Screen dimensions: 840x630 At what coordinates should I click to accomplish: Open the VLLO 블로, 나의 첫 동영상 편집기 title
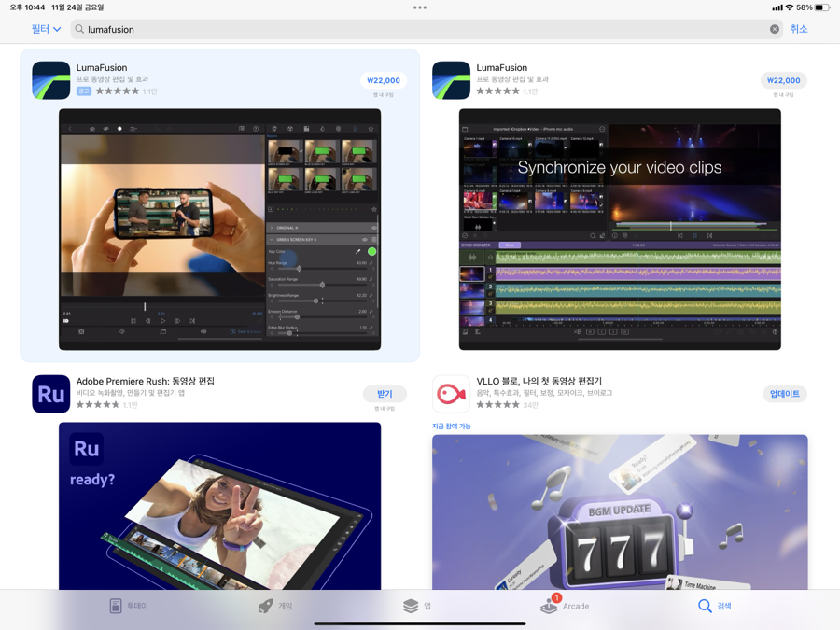coord(539,381)
